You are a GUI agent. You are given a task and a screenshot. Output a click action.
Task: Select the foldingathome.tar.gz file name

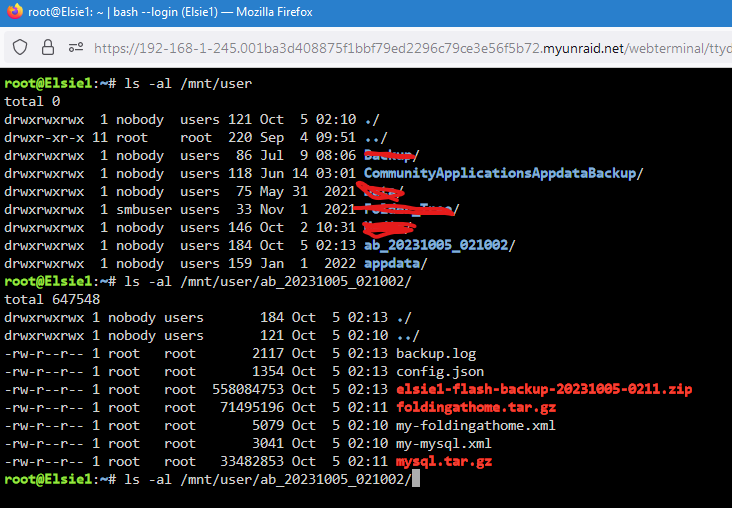click(x=476, y=408)
